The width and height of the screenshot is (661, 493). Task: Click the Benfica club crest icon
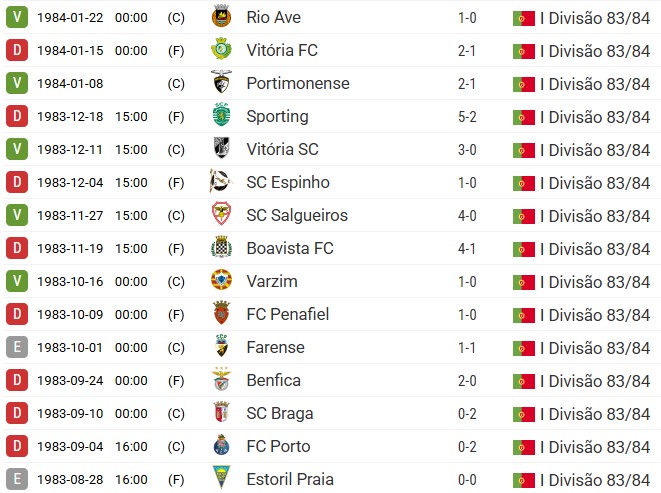(221, 381)
